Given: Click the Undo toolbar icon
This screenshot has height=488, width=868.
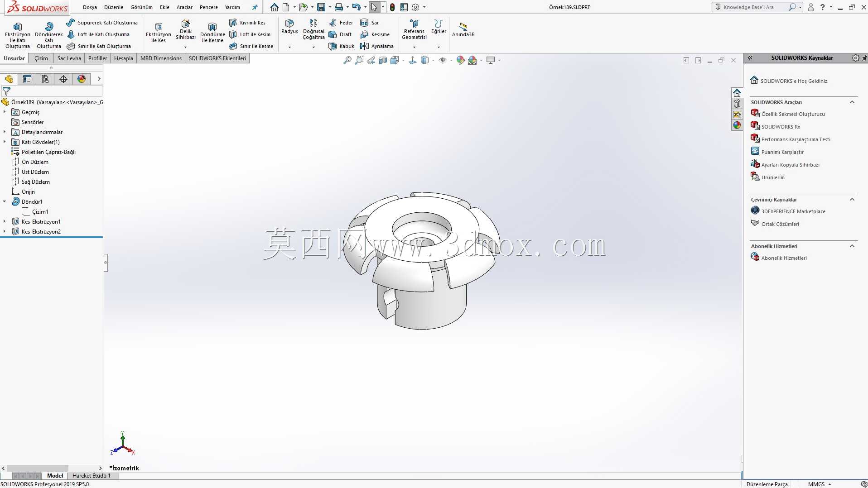Looking at the screenshot, I should pyautogui.click(x=357, y=7).
